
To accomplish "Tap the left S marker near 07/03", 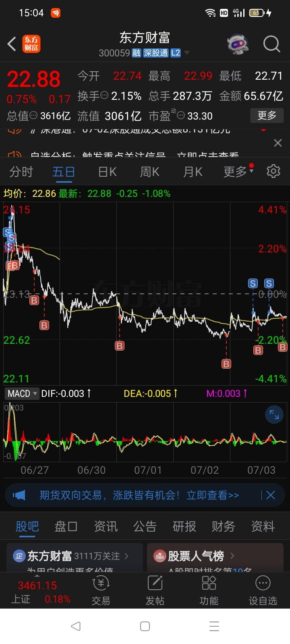I will coord(253,283).
